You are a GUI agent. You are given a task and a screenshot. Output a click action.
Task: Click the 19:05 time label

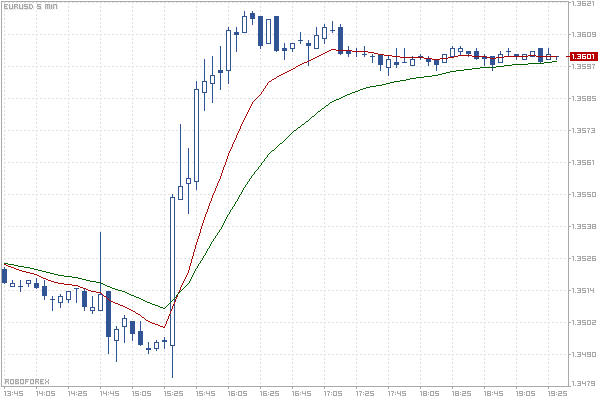(525, 393)
